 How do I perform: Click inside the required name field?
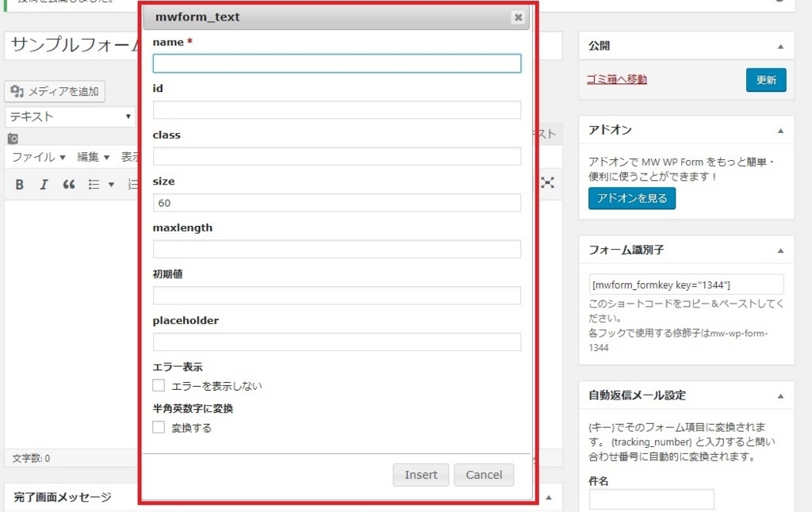(x=335, y=63)
